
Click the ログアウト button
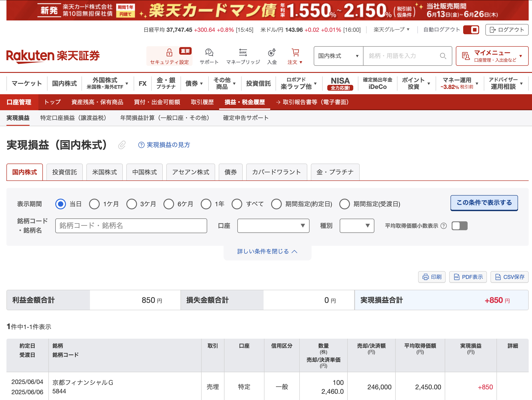pyautogui.click(x=506, y=30)
